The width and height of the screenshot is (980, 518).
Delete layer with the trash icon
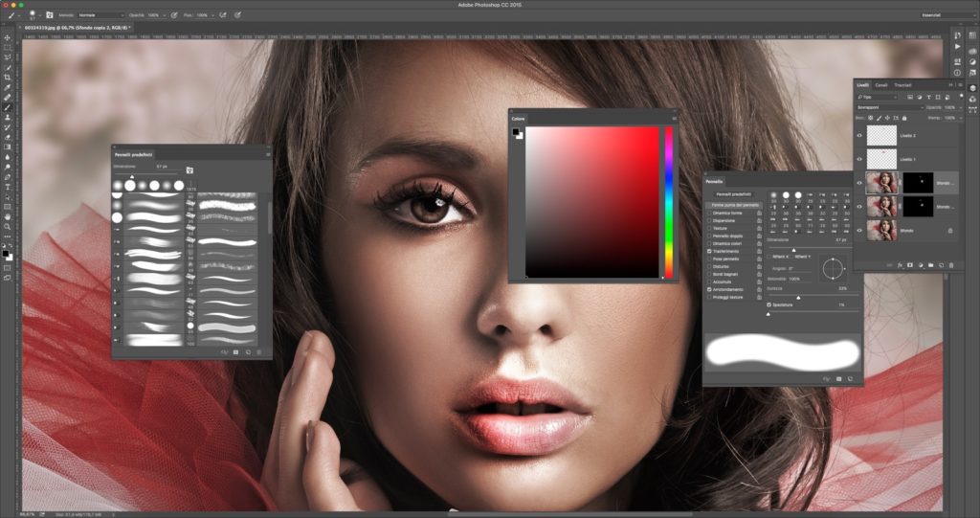[951, 265]
